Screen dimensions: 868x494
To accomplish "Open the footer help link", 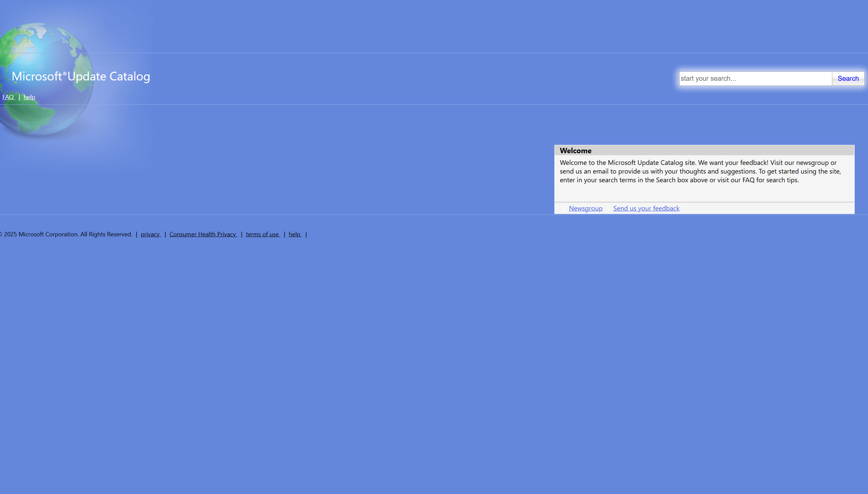I will pyautogui.click(x=295, y=234).
